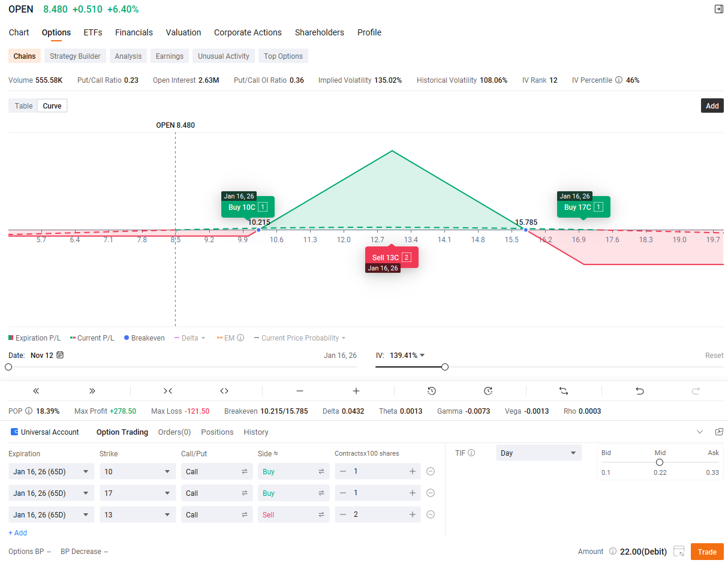Image resolution: width=728 pixels, height=563 pixels.
Task: Expand the IV 139.41% dropdown
Action: click(x=407, y=355)
